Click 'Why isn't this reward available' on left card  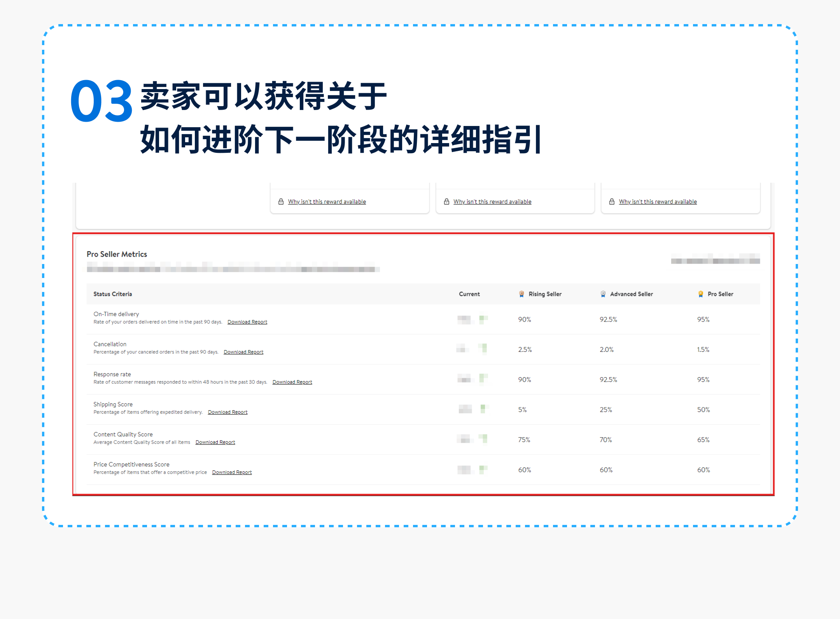327,201
